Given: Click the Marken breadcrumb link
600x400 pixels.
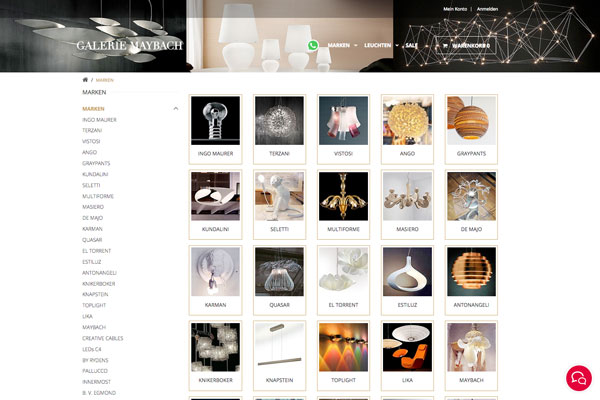Looking at the screenshot, I should pos(104,80).
